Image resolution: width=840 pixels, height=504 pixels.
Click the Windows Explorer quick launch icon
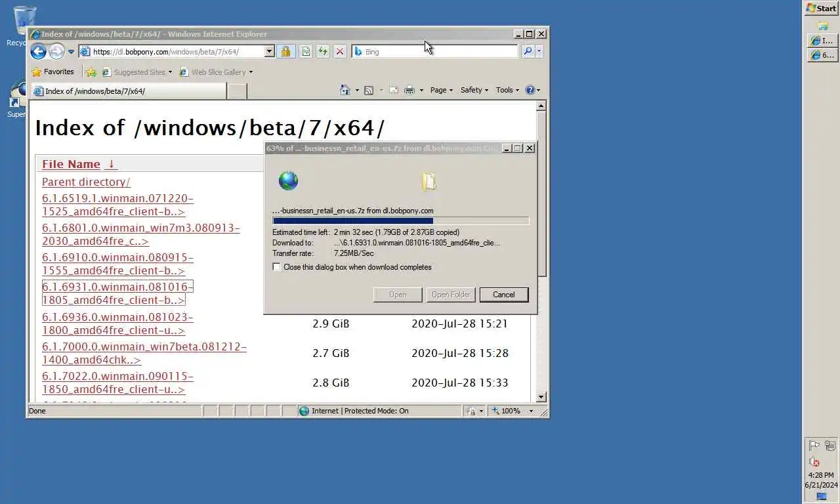pyautogui.click(x=823, y=26)
